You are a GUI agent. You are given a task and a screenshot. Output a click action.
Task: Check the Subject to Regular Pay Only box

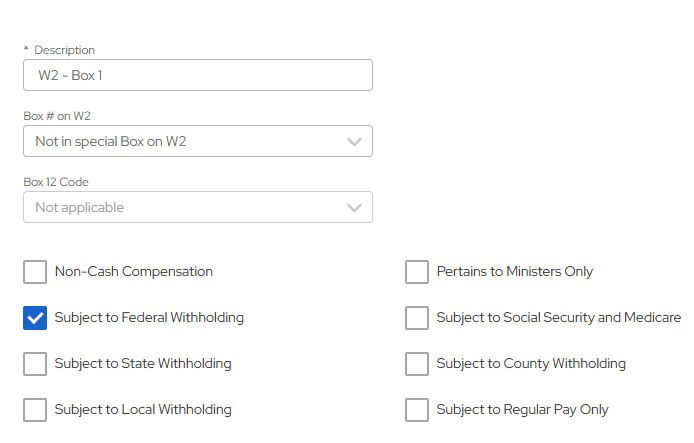[417, 410]
